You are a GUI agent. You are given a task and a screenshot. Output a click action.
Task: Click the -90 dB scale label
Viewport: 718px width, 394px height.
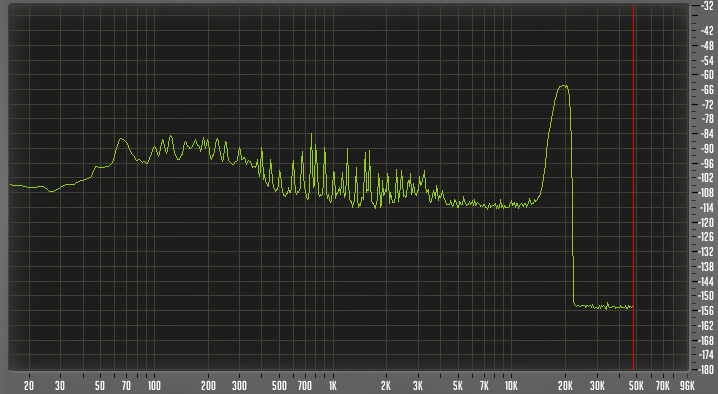[x=707, y=149]
